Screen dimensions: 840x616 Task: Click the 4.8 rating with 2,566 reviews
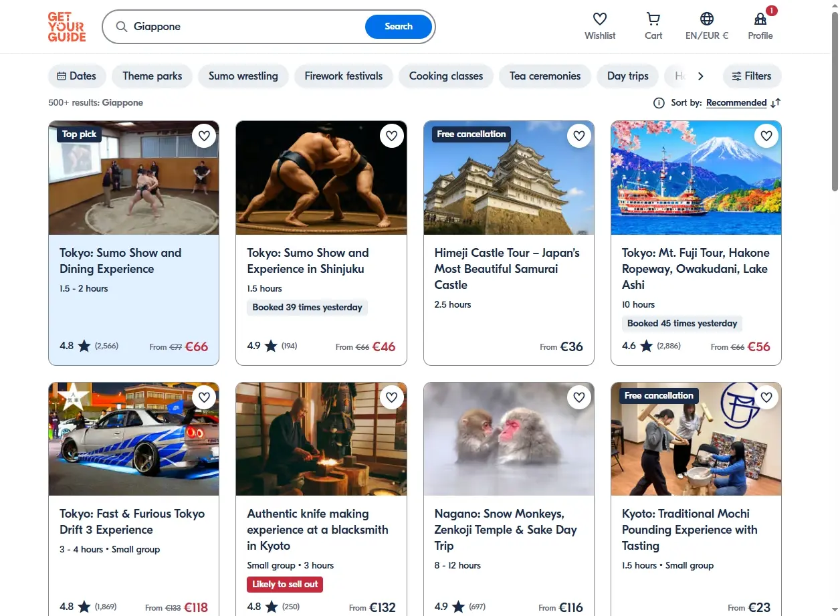(x=89, y=346)
